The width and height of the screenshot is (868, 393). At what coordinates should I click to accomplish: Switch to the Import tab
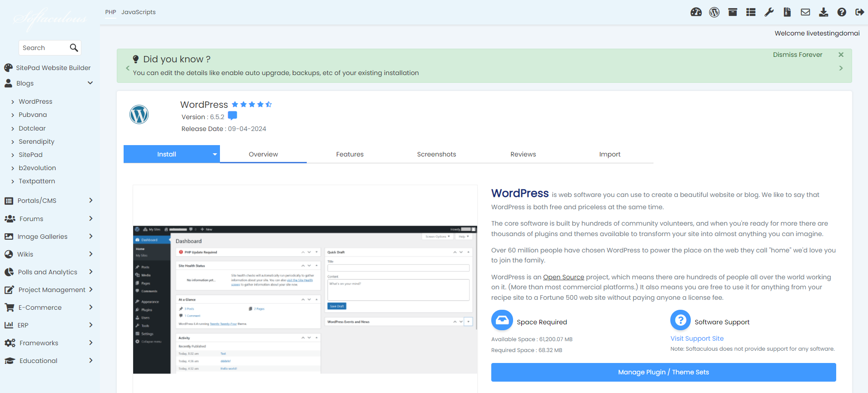[610, 154]
